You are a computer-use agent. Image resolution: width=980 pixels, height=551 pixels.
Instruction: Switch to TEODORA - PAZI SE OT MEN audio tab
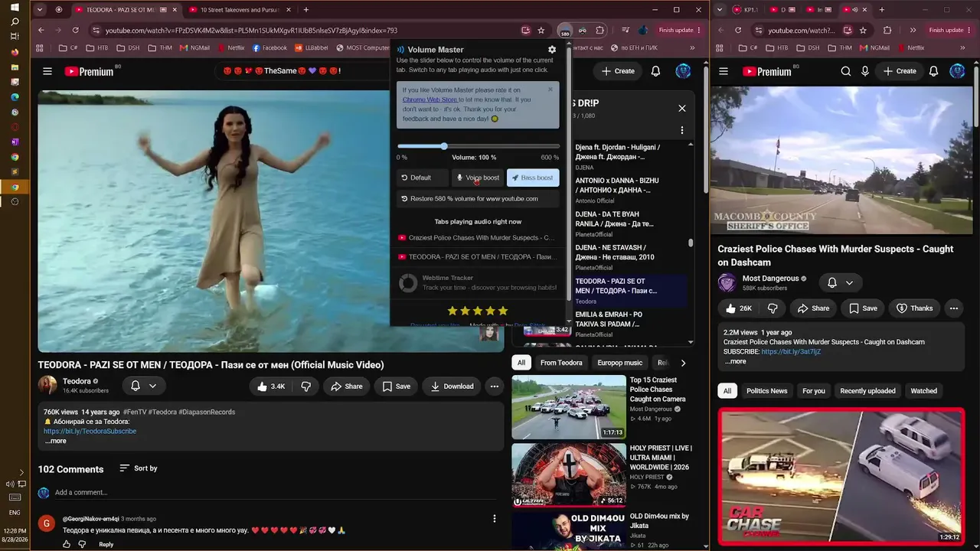[x=478, y=257]
